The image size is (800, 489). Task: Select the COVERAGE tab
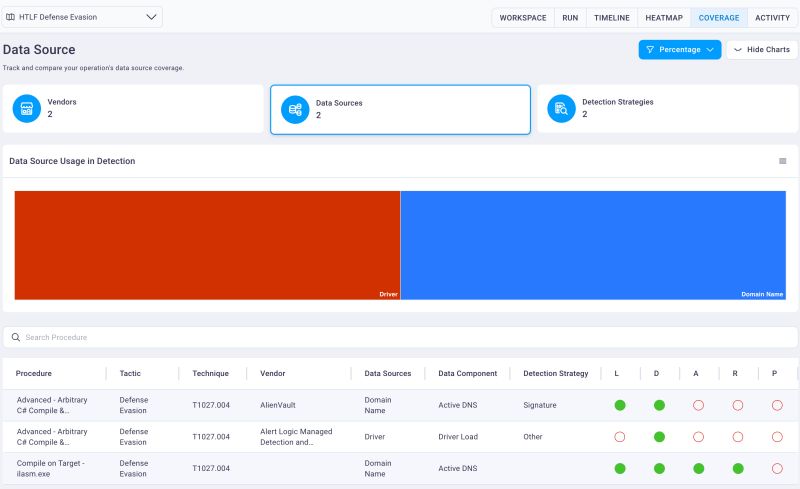[718, 18]
